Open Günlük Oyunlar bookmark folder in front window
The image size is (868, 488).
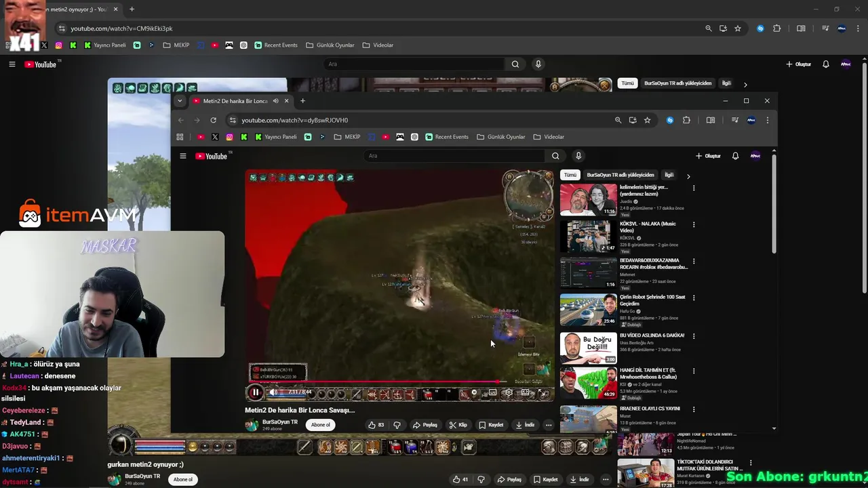(x=501, y=137)
